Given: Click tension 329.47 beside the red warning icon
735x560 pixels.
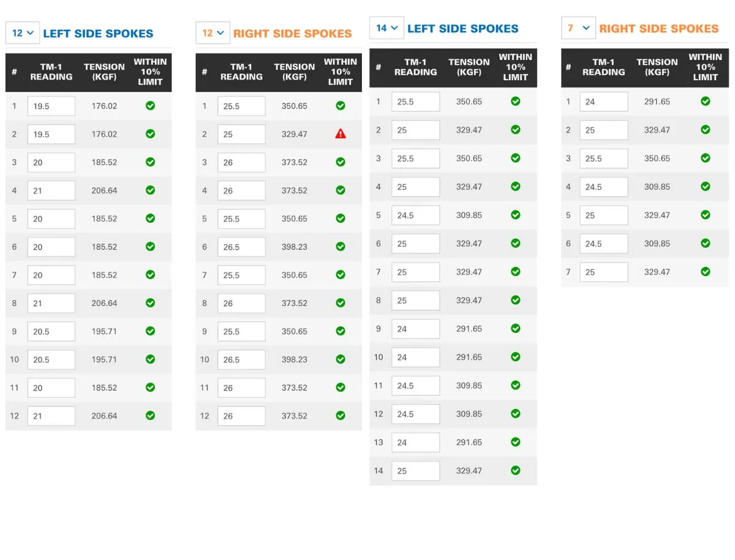Looking at the screenshot, I should [295, 134].
